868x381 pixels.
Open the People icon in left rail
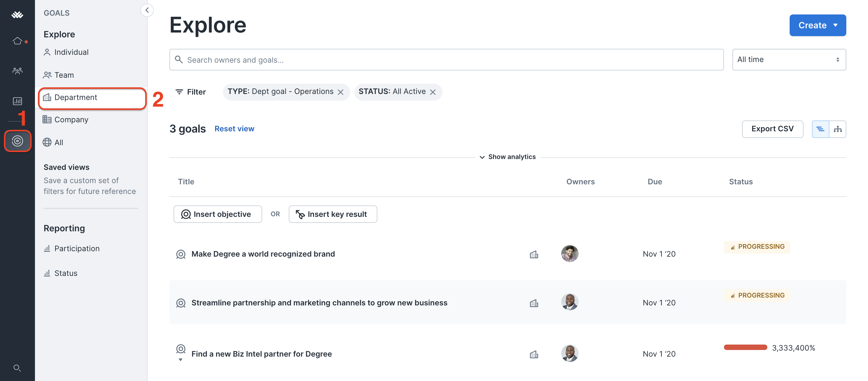17,71
